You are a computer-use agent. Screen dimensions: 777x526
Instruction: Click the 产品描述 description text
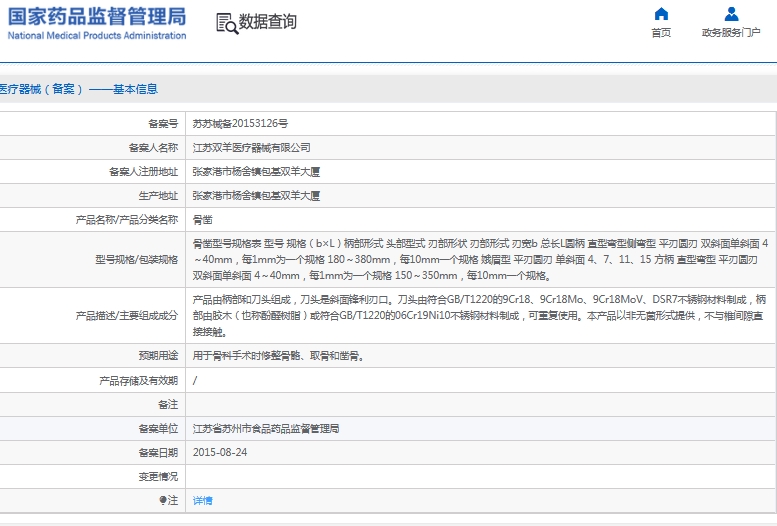479,315
